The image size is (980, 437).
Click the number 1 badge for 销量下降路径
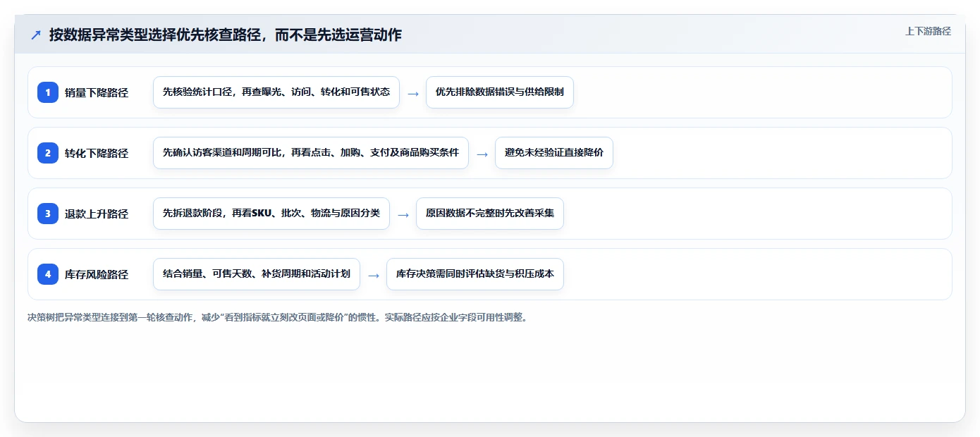[48, 92]
